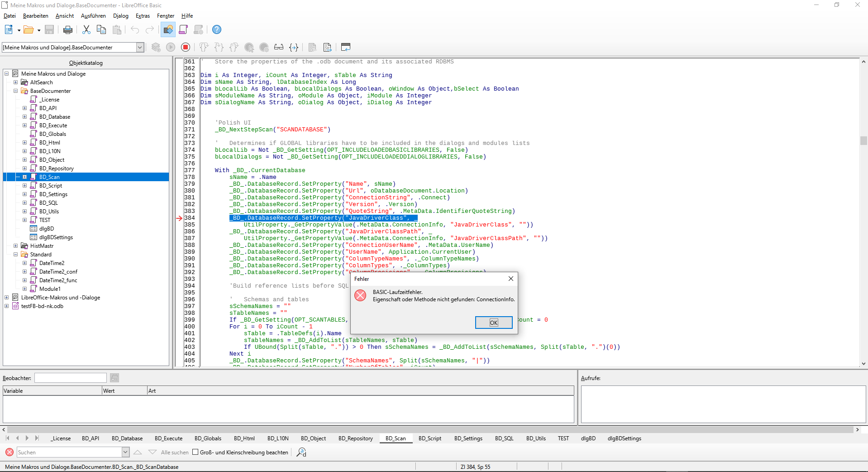Switch to the BD_Utils module tab
Image resolution: width=868 pixels, height=472 pixels.
click(536, 438)
